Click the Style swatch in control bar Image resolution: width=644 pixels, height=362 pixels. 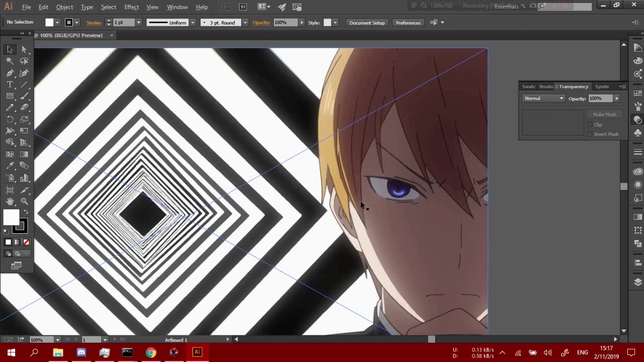point(328,23)
